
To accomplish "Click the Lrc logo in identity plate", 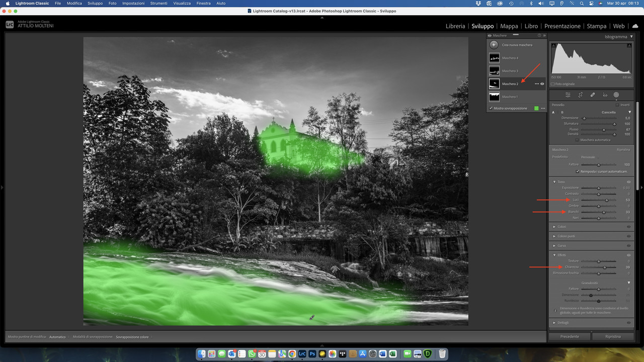I will (x=10, y=24).
